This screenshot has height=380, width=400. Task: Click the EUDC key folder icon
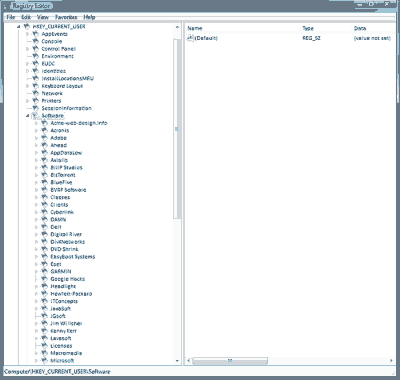pyautogui.click(x=36, y=63)
